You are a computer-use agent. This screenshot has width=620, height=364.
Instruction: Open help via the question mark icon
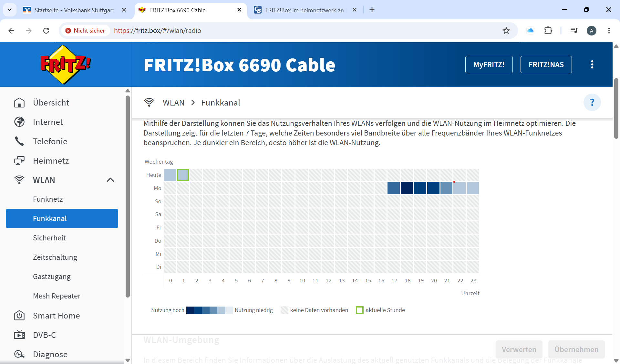(592, 102)
